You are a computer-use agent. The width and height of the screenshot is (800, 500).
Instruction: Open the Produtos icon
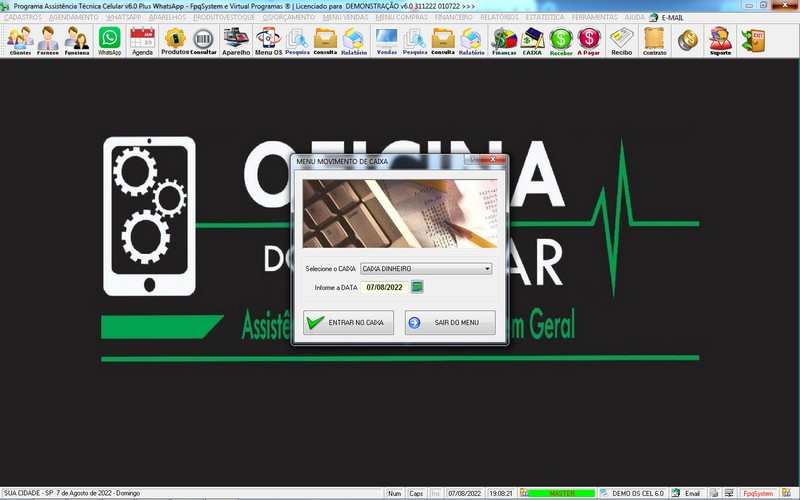175,41
